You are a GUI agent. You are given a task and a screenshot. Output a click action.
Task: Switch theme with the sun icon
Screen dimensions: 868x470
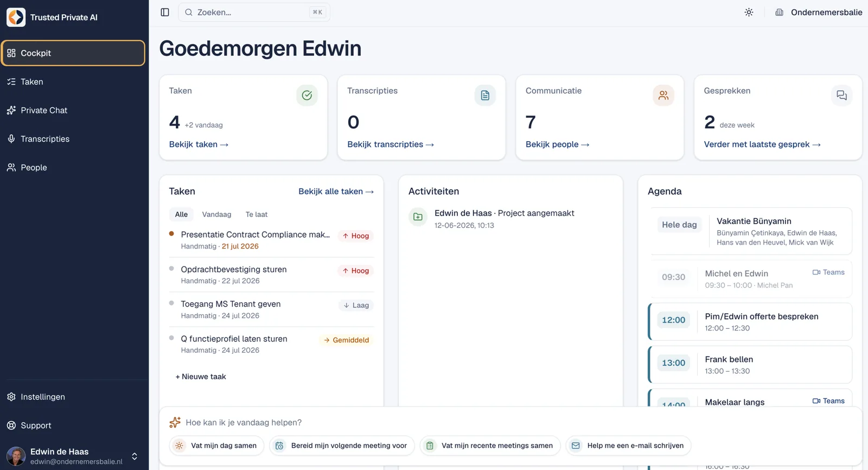749,12
